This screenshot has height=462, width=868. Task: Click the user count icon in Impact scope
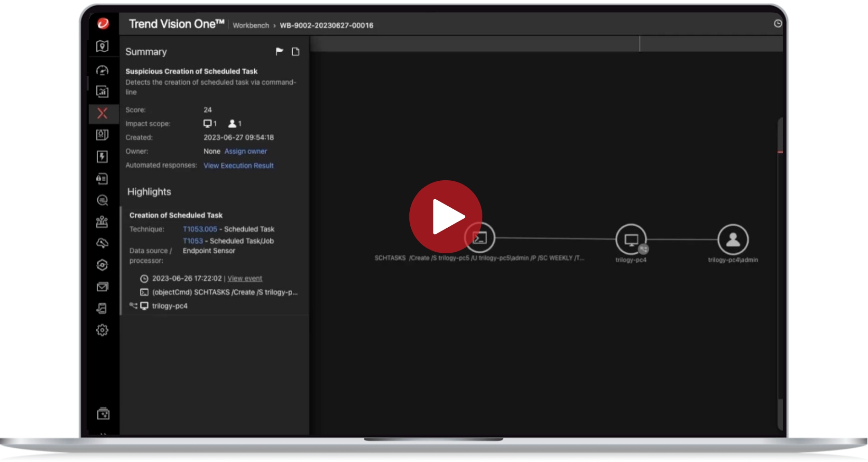point(232,123)
